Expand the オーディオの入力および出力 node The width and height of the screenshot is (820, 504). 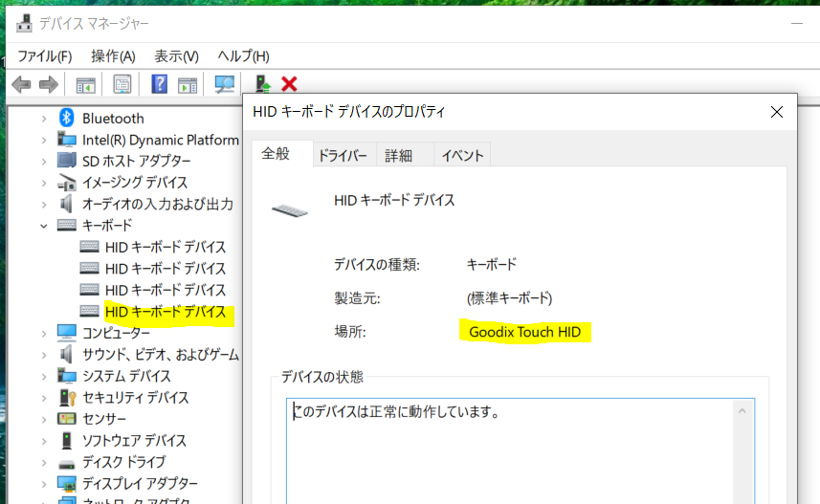click(x=44, y=205)
